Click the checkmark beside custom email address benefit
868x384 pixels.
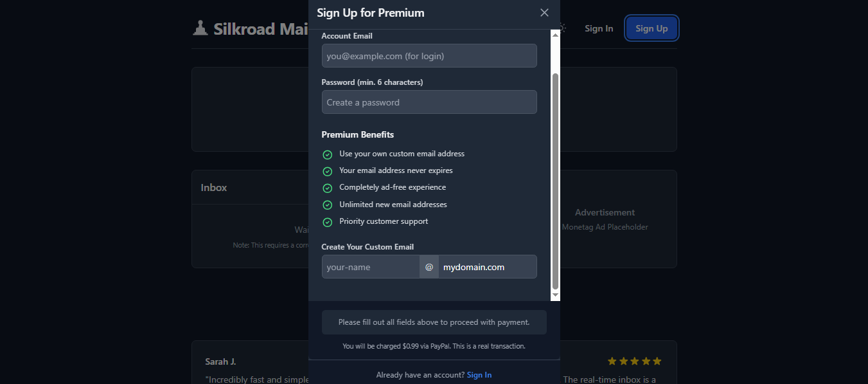[x=327, y=154]
